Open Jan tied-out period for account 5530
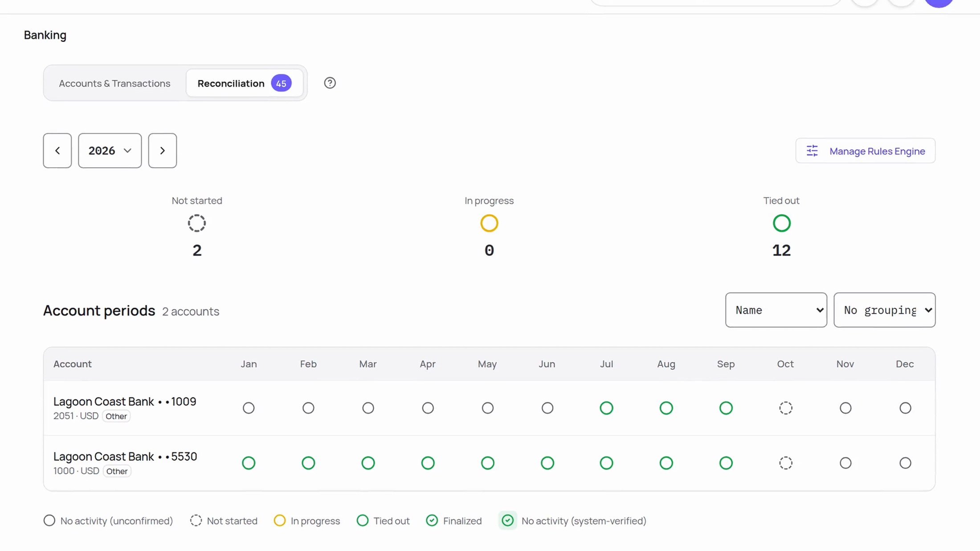Screen dimensions: 980x551 click(x=249, y=463)
